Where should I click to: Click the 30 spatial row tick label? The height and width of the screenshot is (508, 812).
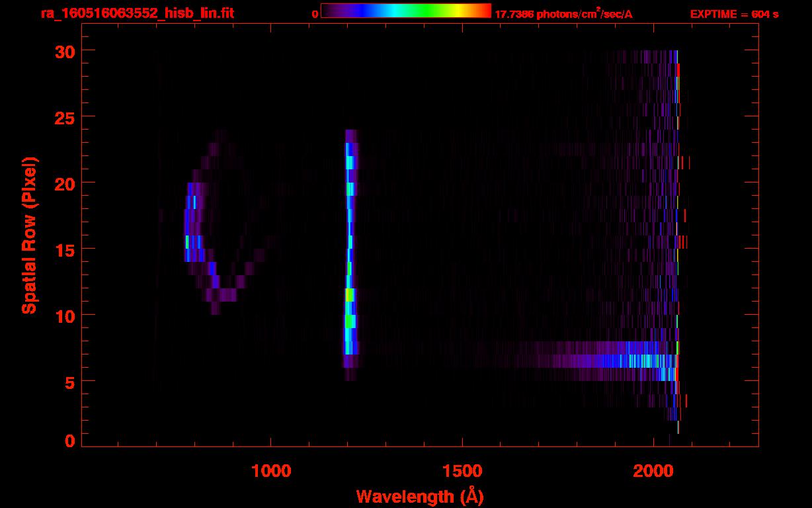click(x=63, y=51)
